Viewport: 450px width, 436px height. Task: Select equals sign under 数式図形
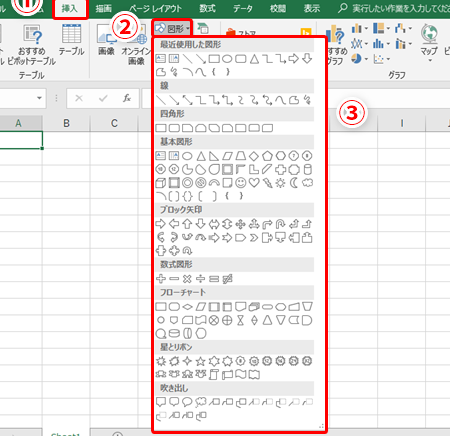coord(214,279)
